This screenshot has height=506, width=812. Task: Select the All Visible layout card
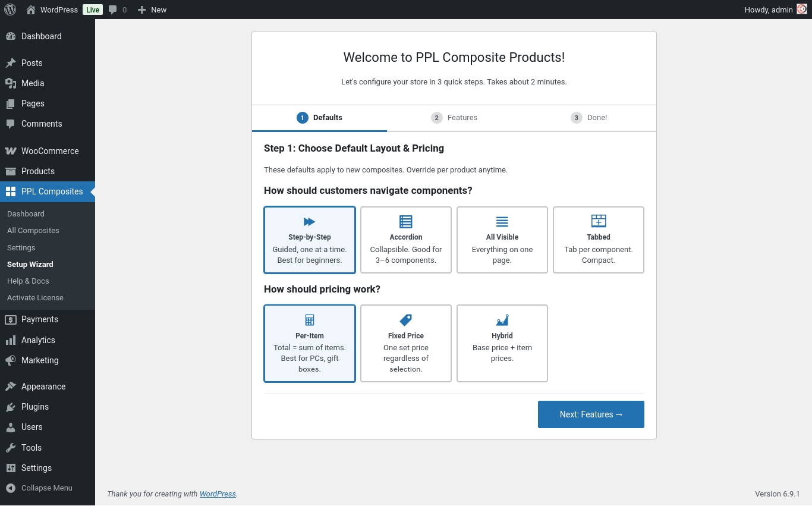pyautogui.click(x=502, y=240)
